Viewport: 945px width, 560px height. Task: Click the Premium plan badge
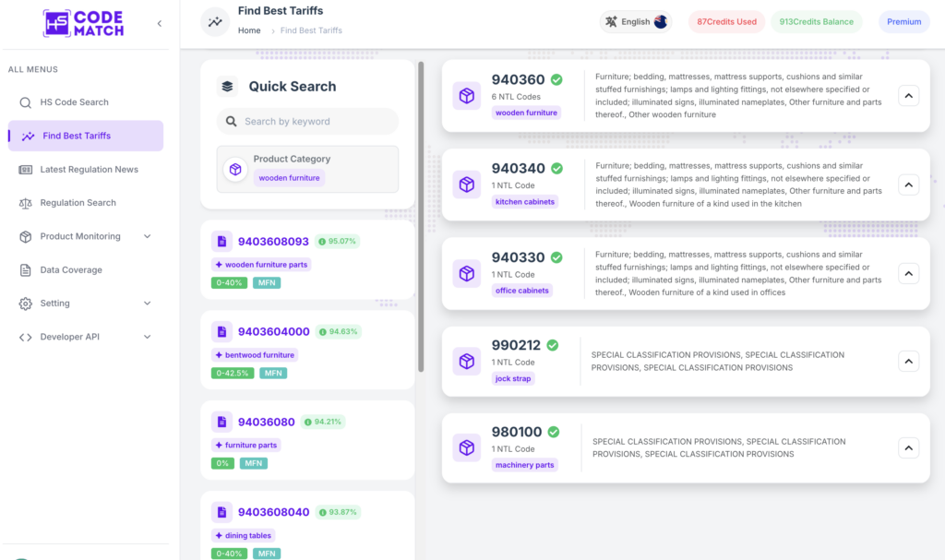[903, 22]
